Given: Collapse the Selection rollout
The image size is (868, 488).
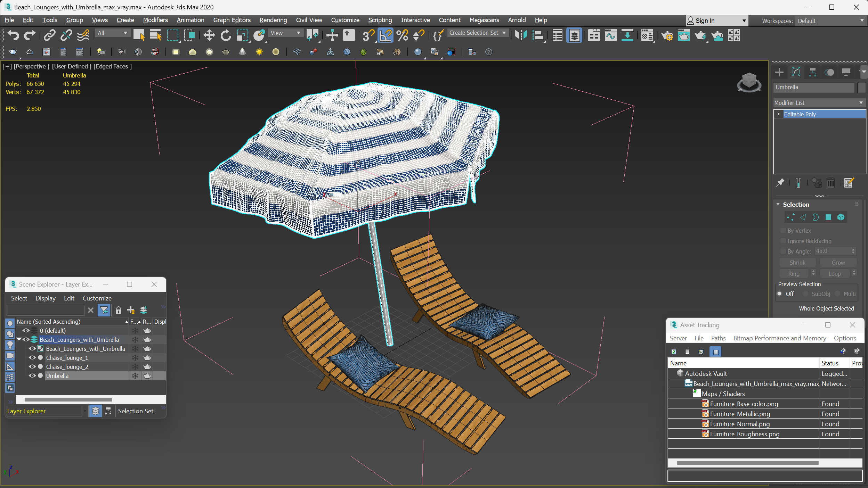Looking at the screenshot, I should 778,204.
